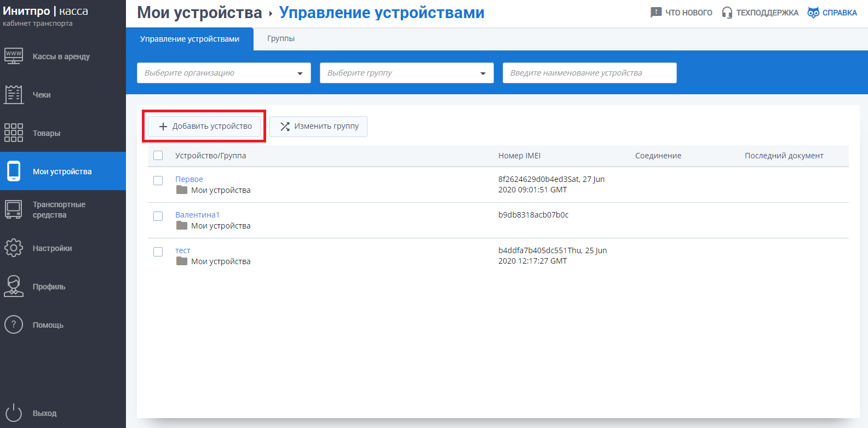Screen dimensions: 868x428
Task: Click the Чеки receipt icon
Action: (x=14, y=95)
